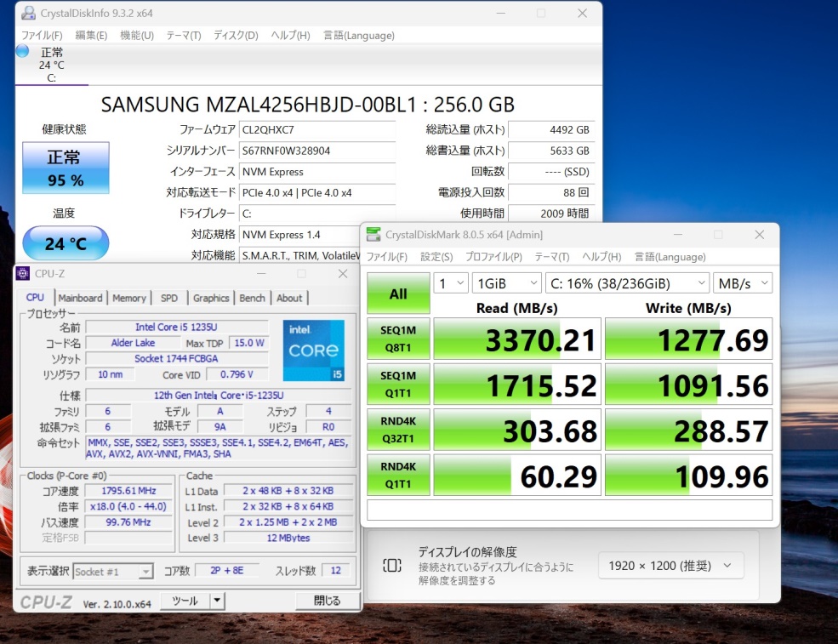
Task: Click the SEQ1M Q1T1 read value 1715.52
Action: [x=517, y=385]
